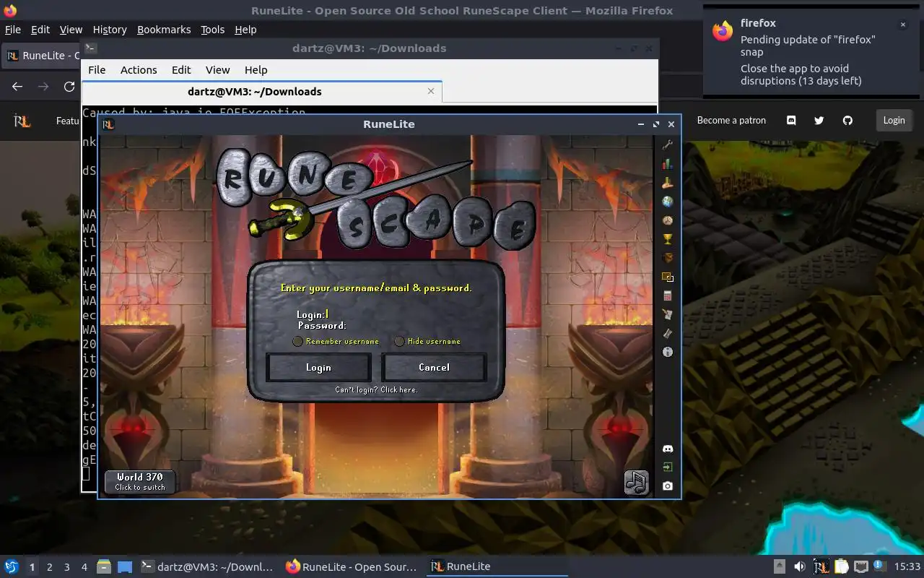
Task: Open the Info panel icon
Action: click(668, 352)
